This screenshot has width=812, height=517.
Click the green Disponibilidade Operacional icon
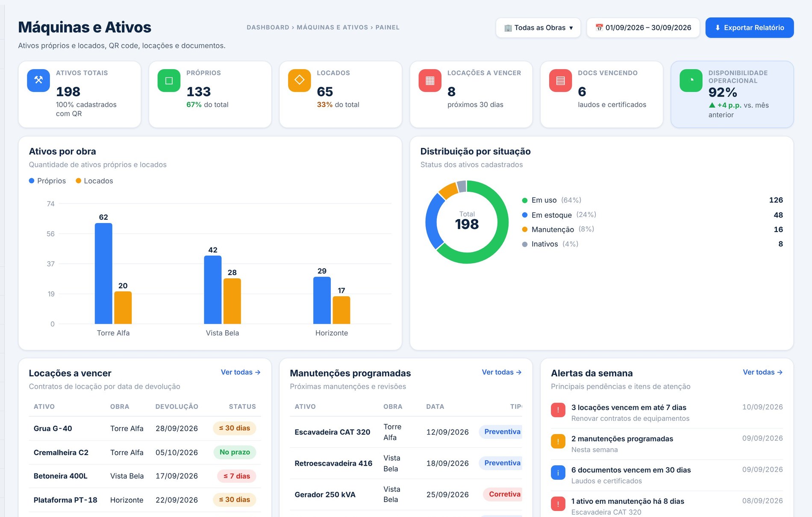691,80
